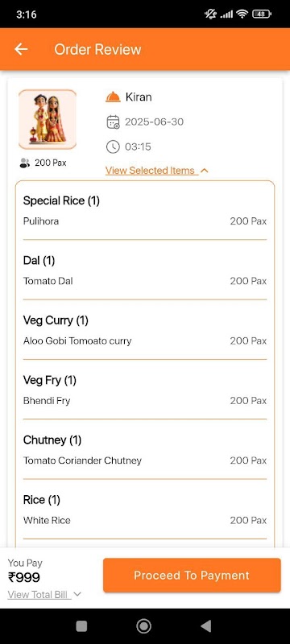Tap the Android home circle button
Screen dimensions: 290x644
pos(143,626)
